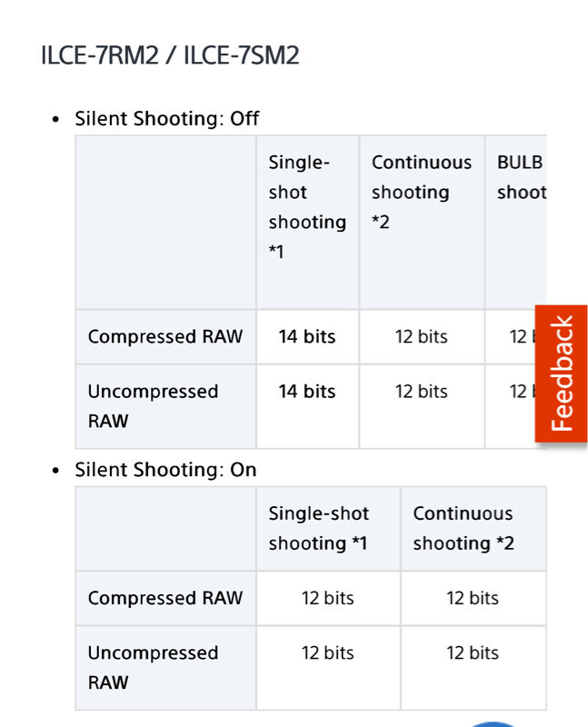Click Compressed RAW single-shot 12 bits, Silent On table
588x727 pixels.
click(328, 598)
